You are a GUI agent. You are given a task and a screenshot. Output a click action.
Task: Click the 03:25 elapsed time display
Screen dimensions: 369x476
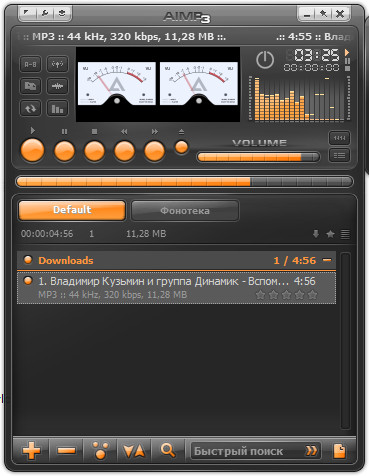[316, 55]
